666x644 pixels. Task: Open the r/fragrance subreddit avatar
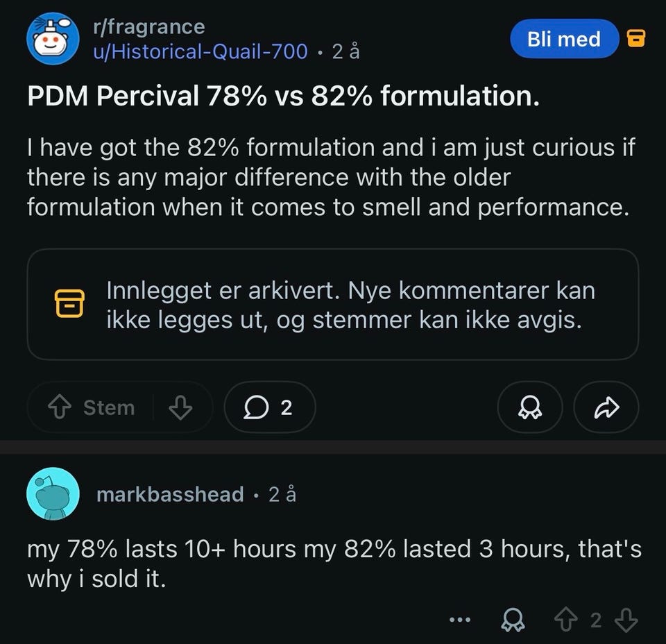click(53, 39)
